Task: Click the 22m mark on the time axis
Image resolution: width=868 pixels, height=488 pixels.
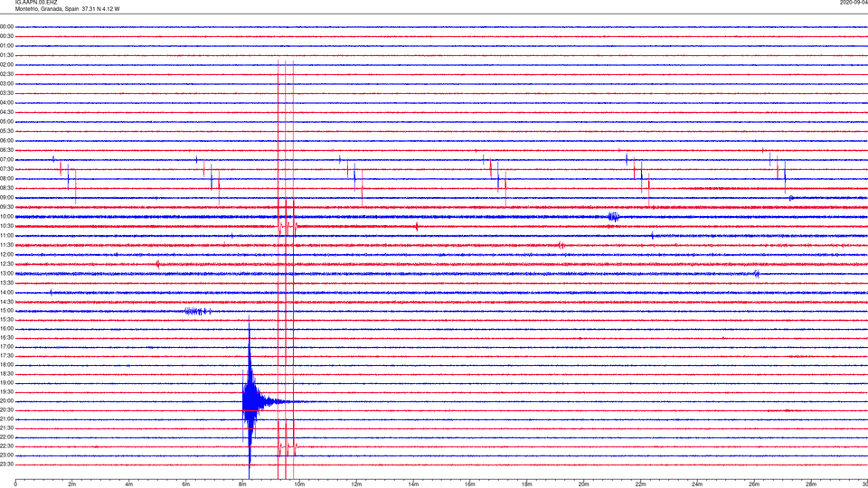Action: click(x=640, y=484)
